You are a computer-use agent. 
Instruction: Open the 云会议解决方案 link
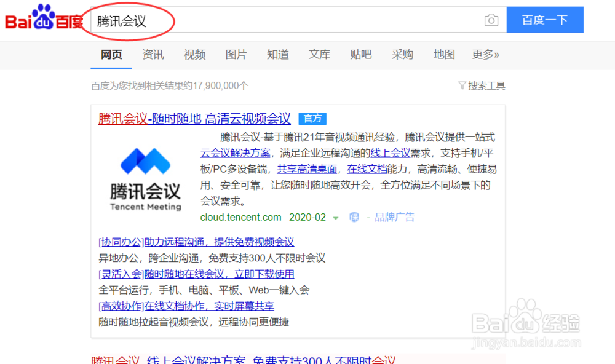click(x=236, y=153)
